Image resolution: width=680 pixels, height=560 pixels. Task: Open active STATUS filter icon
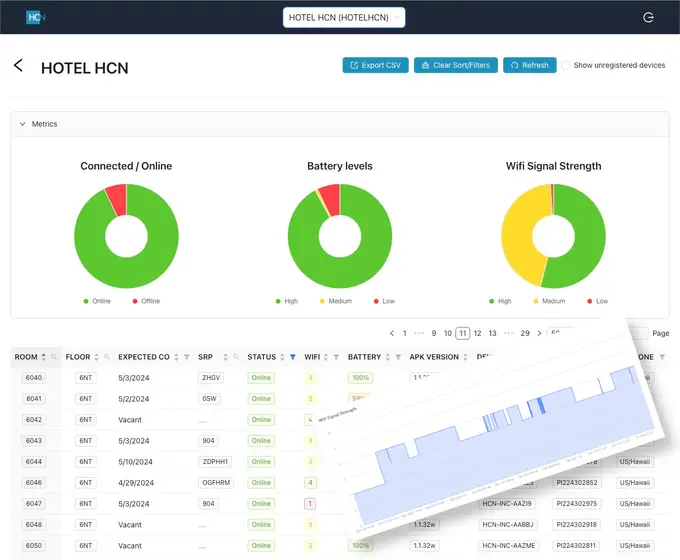[293, 357]
